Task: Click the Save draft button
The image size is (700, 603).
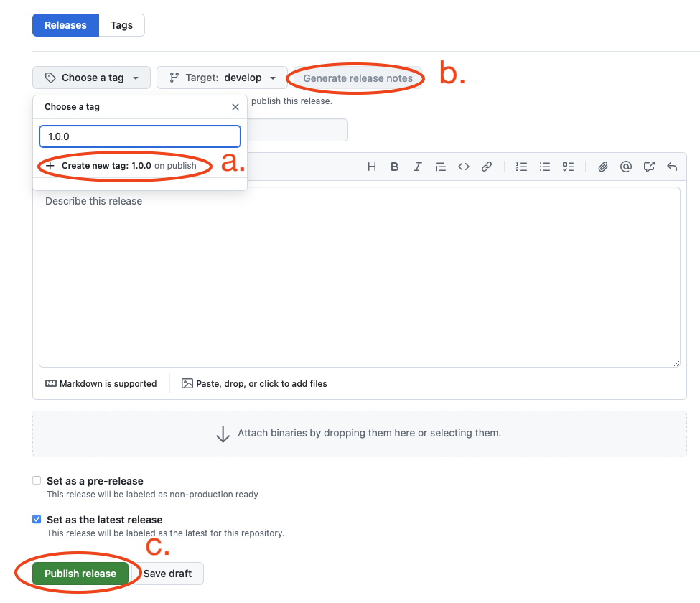Action: pyautogui.click(x=168, y=574)
